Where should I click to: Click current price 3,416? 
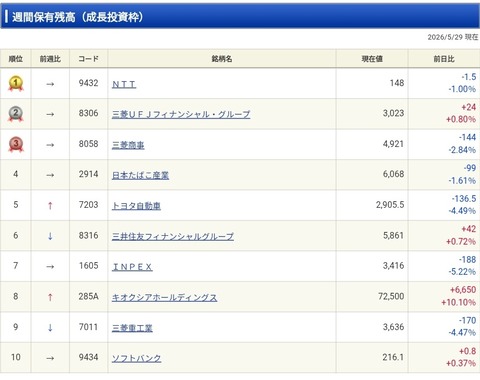(393, 266)
